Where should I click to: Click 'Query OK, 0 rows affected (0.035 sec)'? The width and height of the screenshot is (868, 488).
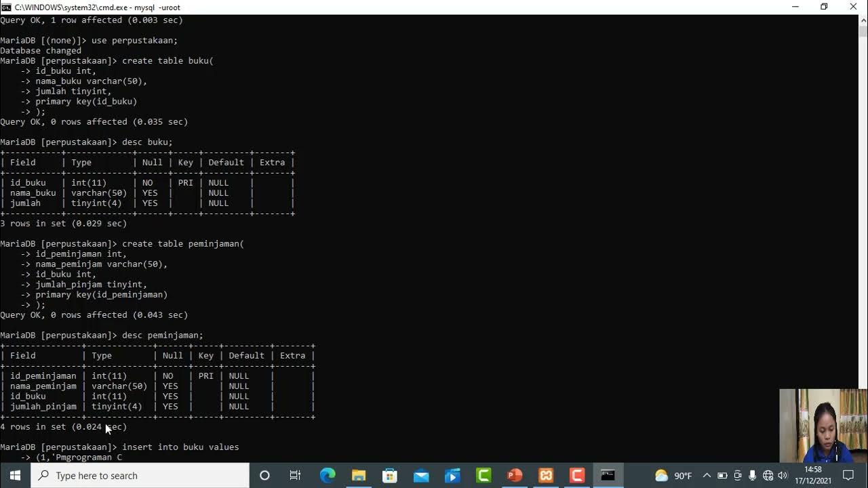pyautogui.click(x=94, y=122)
